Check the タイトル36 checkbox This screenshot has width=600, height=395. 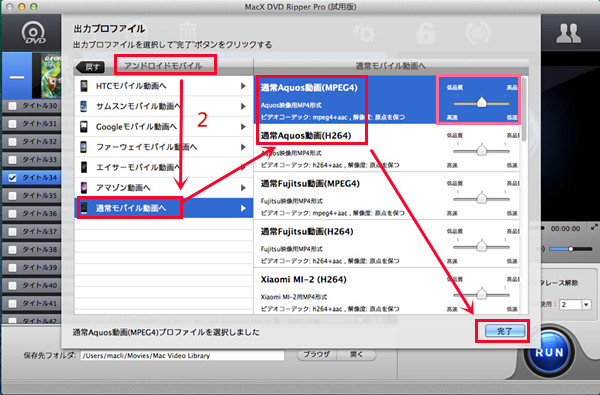pyautogui.click(x=12, y=214)
